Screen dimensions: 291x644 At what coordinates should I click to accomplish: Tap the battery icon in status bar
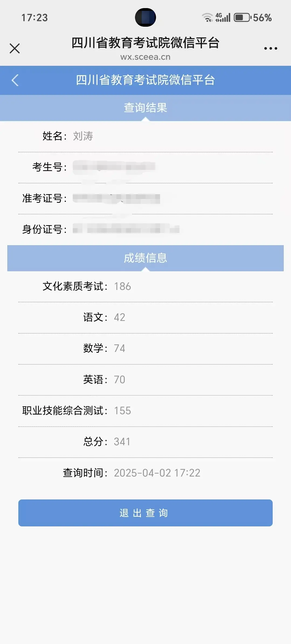click(242, 18)
